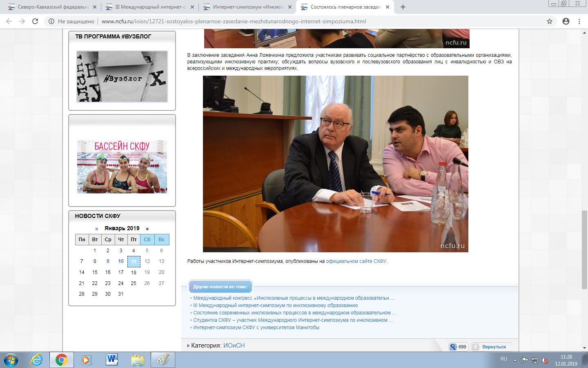Open 'официальном сайте СКФУ' link
Screen dimensions: 588x368
pos(356,261)
